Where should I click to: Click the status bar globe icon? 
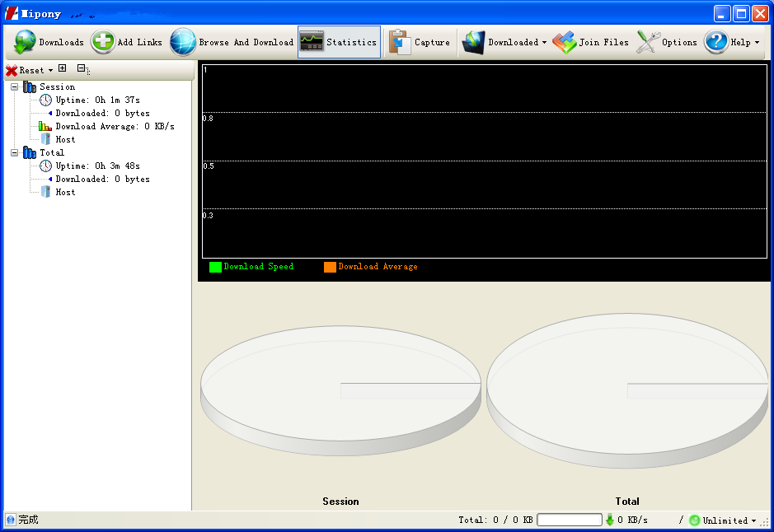point(11,520)
